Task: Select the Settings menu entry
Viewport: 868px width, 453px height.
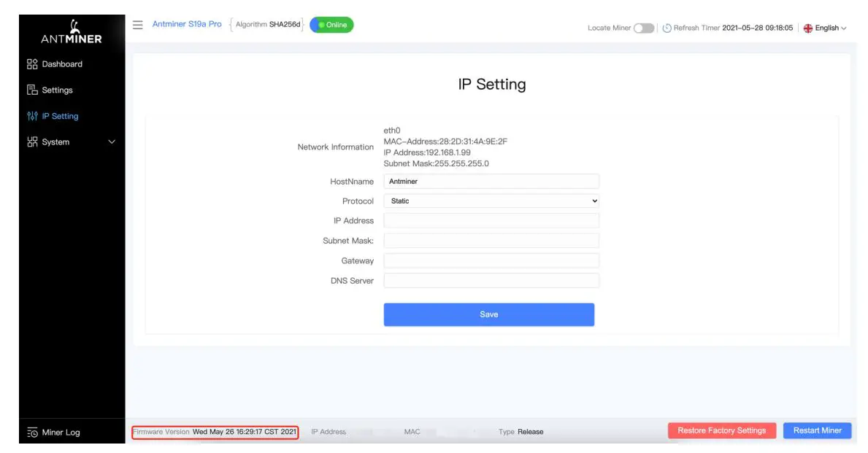Action: point(58,89)
